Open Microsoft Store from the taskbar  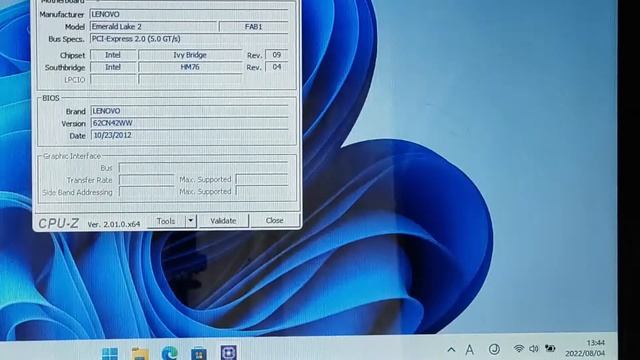click(199, 353)
